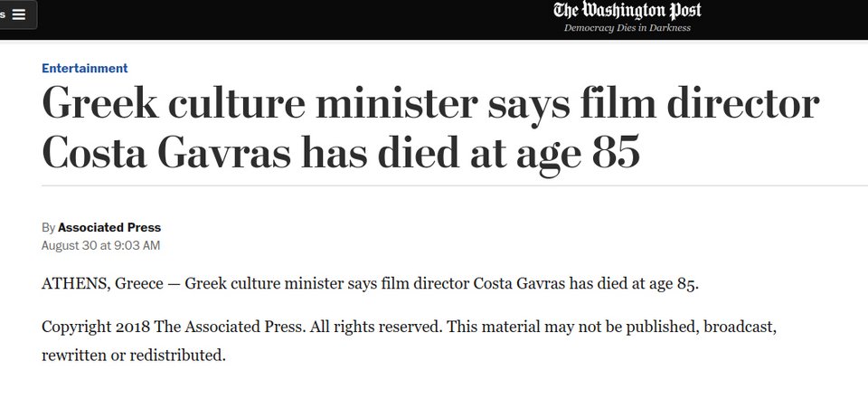
Task: Click the 'Copyright 2018' text
Action: point(96,327)
